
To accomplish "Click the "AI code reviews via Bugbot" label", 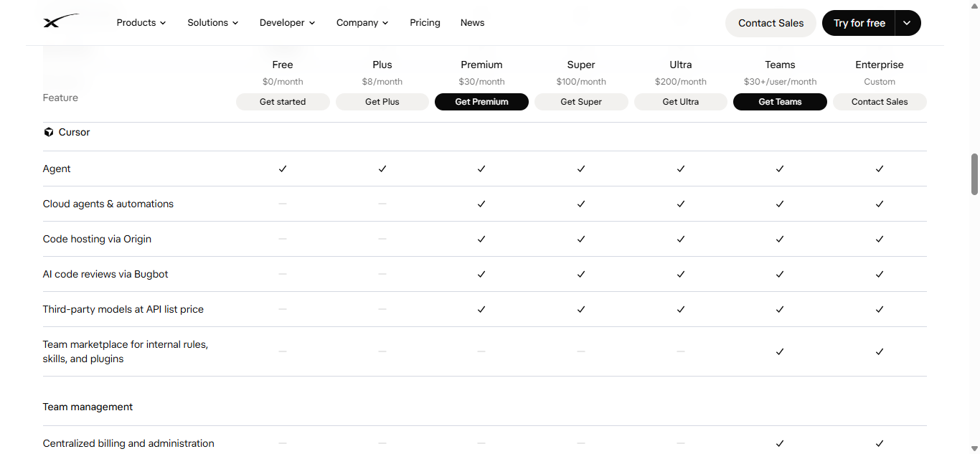I will pyautogui.click(x=105, y=274).
